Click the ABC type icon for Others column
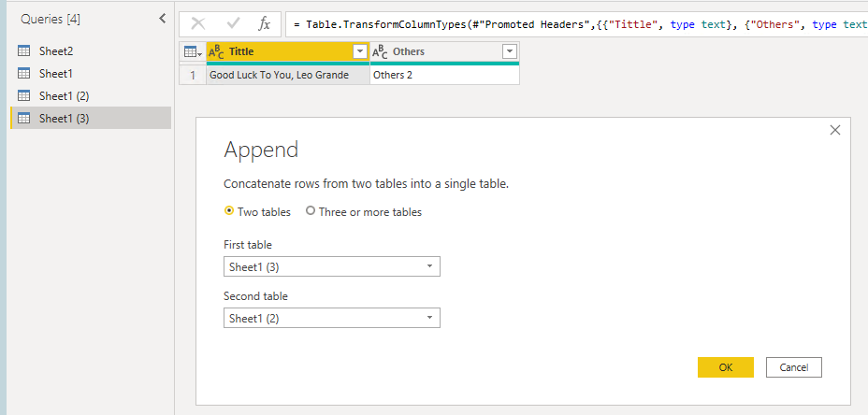Image resolution: width=868 pixels, height=415 pixels. point(380,52)
